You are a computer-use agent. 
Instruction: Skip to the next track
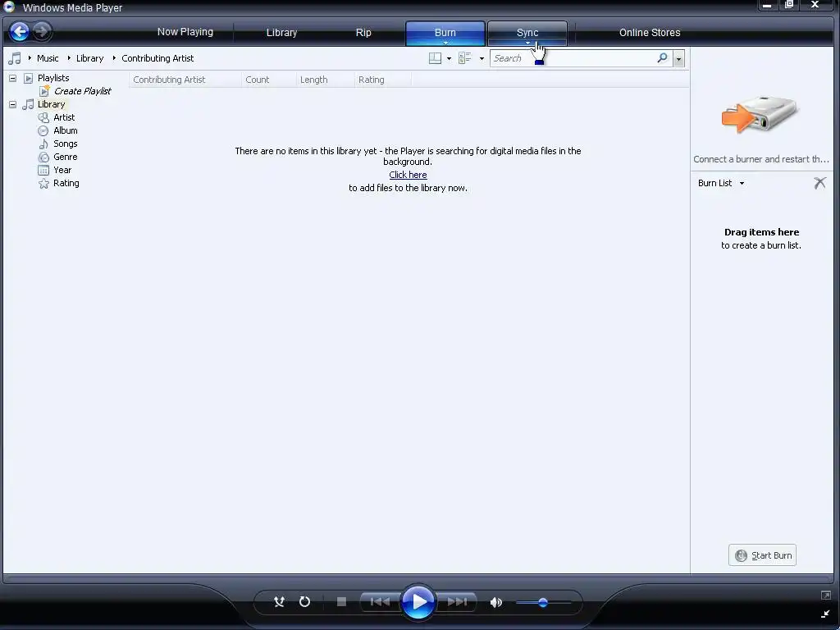tap(457, 601)
